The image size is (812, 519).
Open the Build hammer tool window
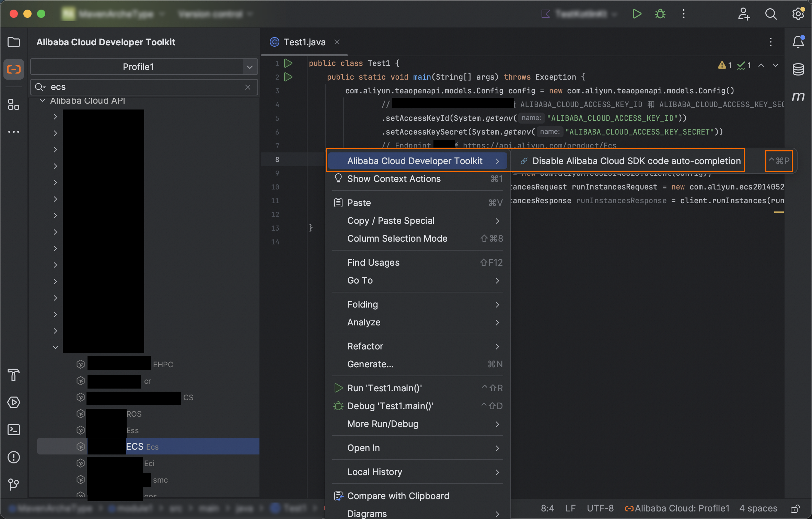(14, 375)
